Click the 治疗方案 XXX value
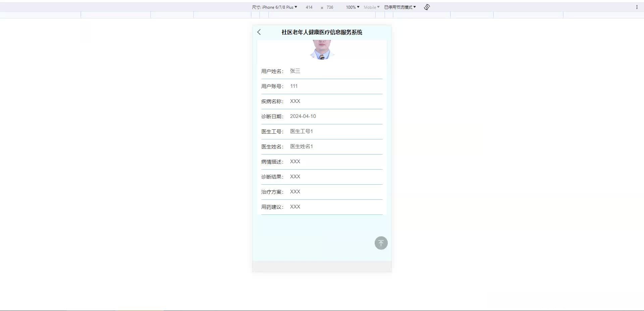This screenshot has height=311, width=644. pos(295,192)
